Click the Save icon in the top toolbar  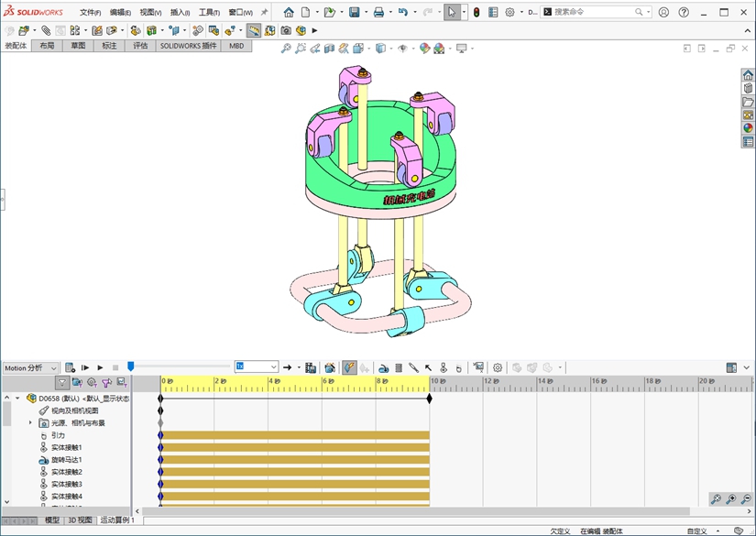click(x=354, y=13)
